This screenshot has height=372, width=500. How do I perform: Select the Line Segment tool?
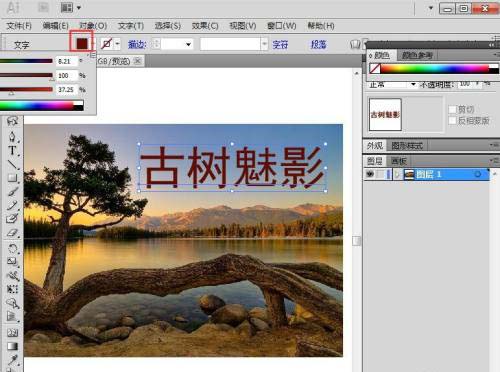(12, 164)
